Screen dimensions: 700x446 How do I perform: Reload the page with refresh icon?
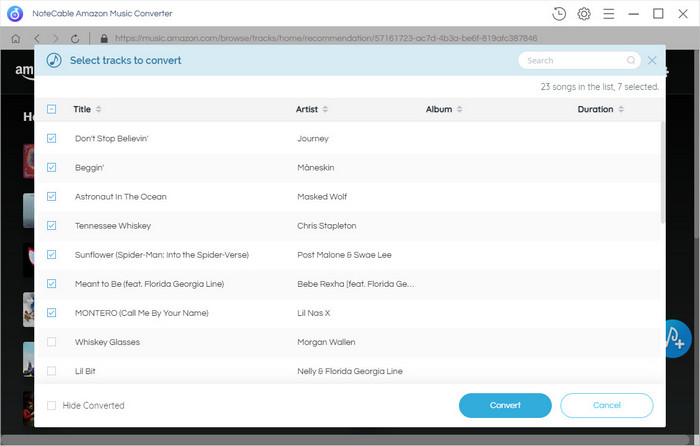75,38
